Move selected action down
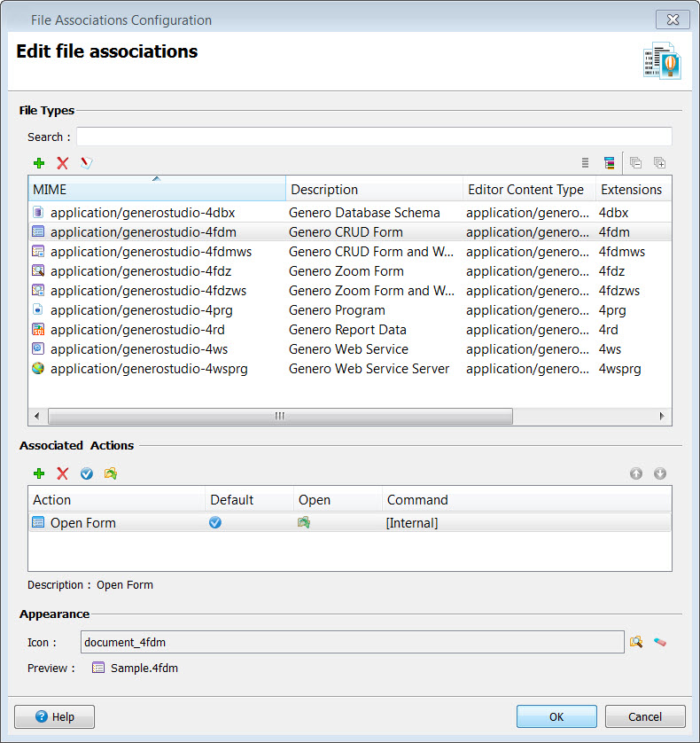 pos(660,473)
